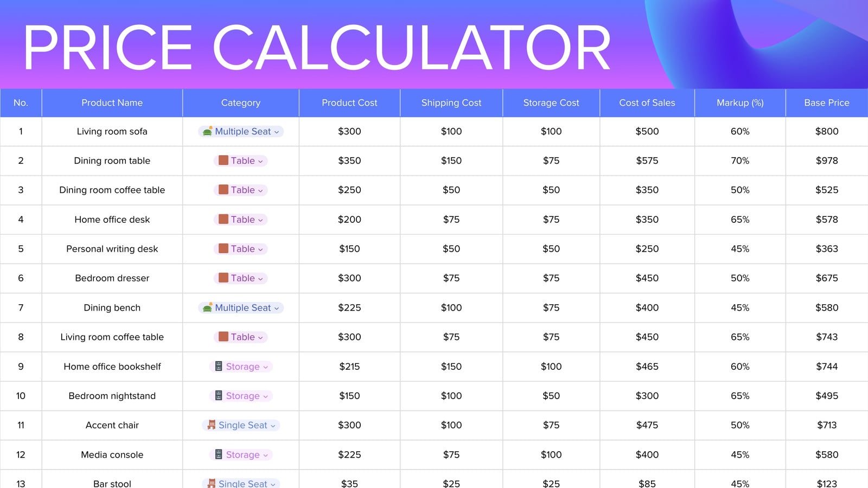Select the Base Price column header

pyautogui.click(x=827, y=102)
